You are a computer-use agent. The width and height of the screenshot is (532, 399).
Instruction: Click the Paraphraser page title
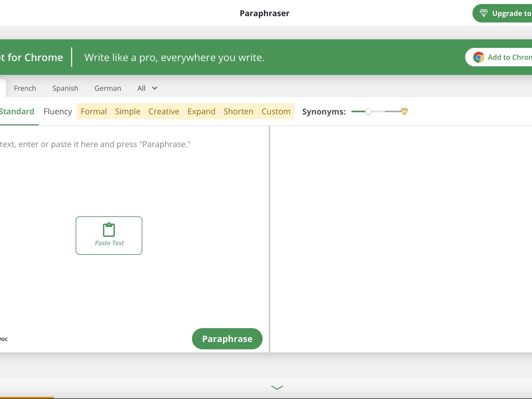[x=264, y=13]
